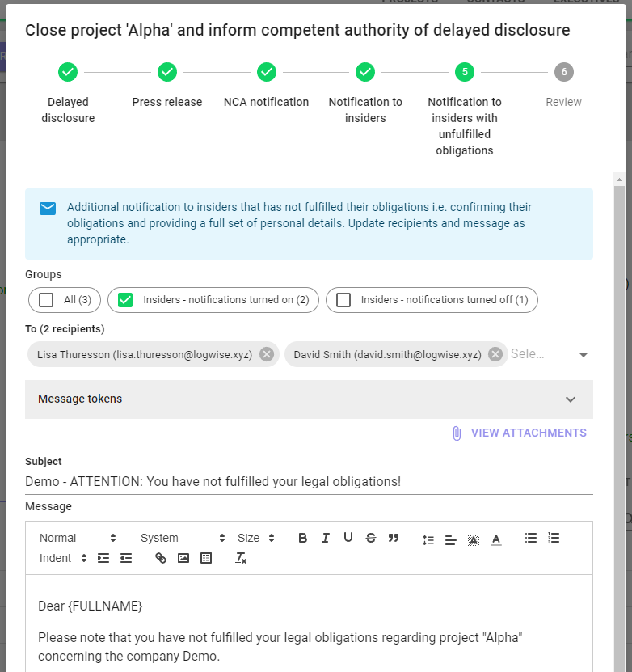Remove Lisa Thuresson from recipients
Screen dimensions: 632x672
click(267, 354)
